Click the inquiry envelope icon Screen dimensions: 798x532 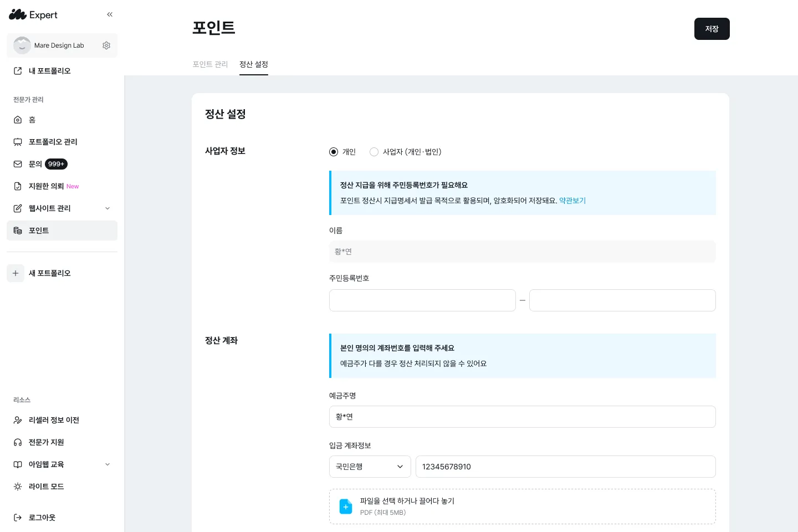(x=18, y=164)
